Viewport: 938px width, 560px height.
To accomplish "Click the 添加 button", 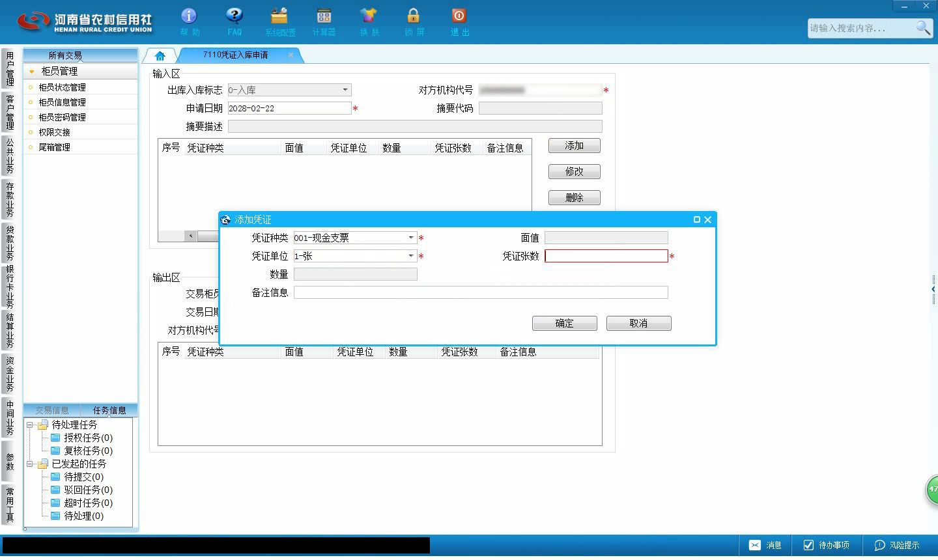I will point(575,146).
